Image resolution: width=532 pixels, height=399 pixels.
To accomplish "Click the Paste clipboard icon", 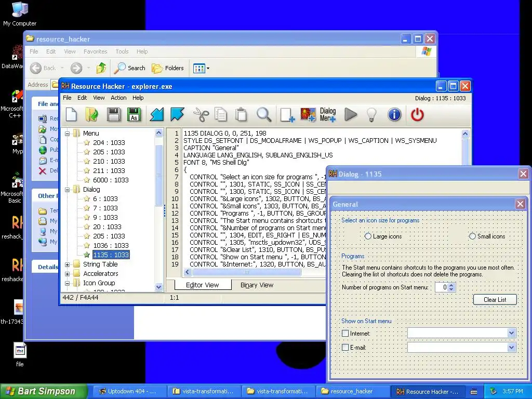I will (x=241, y=114).
